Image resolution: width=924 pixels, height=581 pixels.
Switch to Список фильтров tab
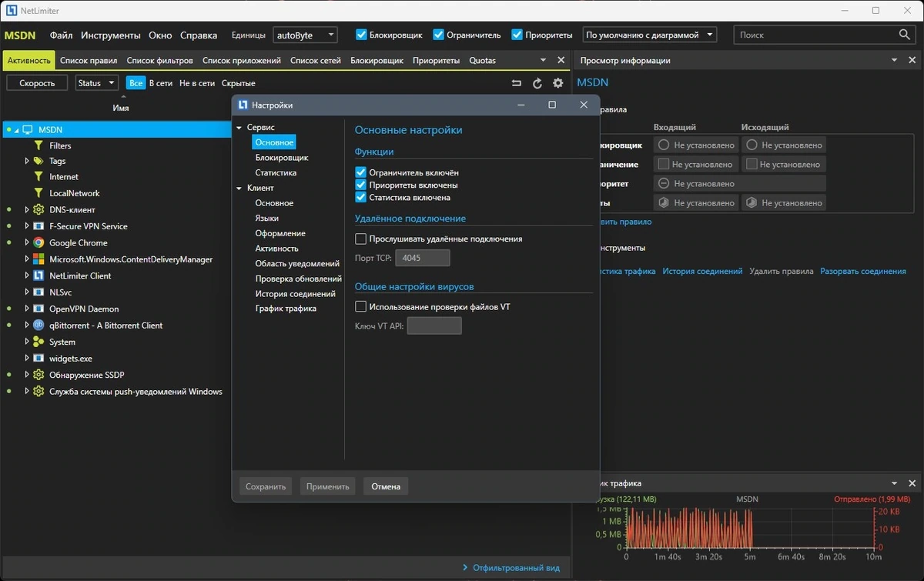[160, 60]
